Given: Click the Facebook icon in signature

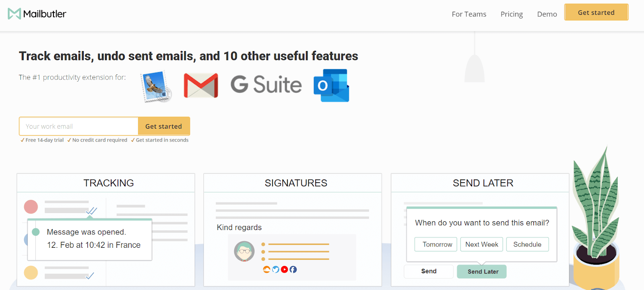Looking at the screenshot, I should [293, 269].
